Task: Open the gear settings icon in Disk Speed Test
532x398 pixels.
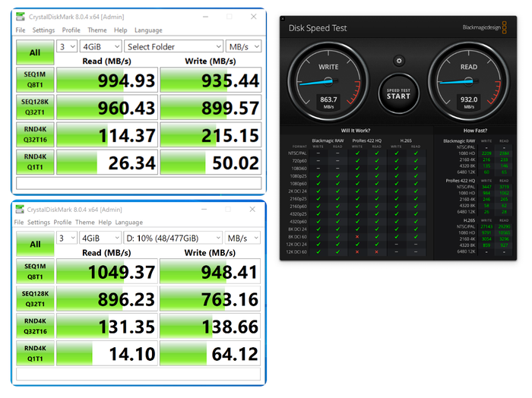Action: pyautogui.click(x=399, y=61)
